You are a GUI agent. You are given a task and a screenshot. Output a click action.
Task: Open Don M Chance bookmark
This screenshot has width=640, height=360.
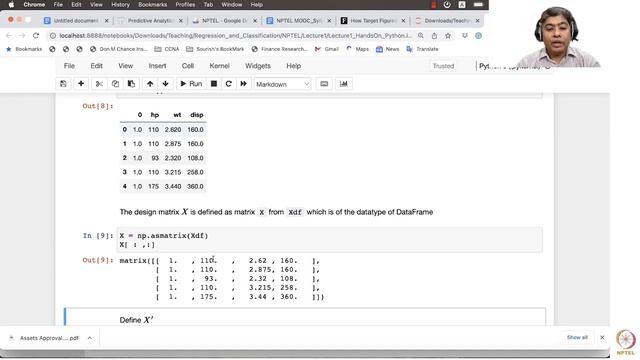point(119,49)
